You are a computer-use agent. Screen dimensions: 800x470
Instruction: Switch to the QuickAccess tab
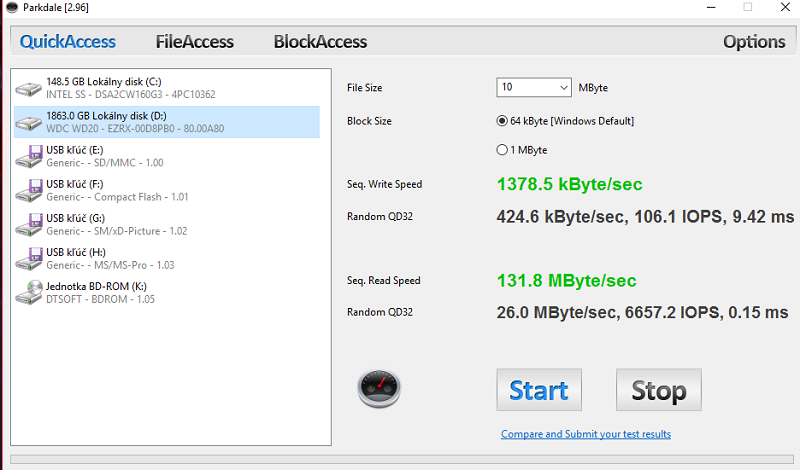[68, 42]
